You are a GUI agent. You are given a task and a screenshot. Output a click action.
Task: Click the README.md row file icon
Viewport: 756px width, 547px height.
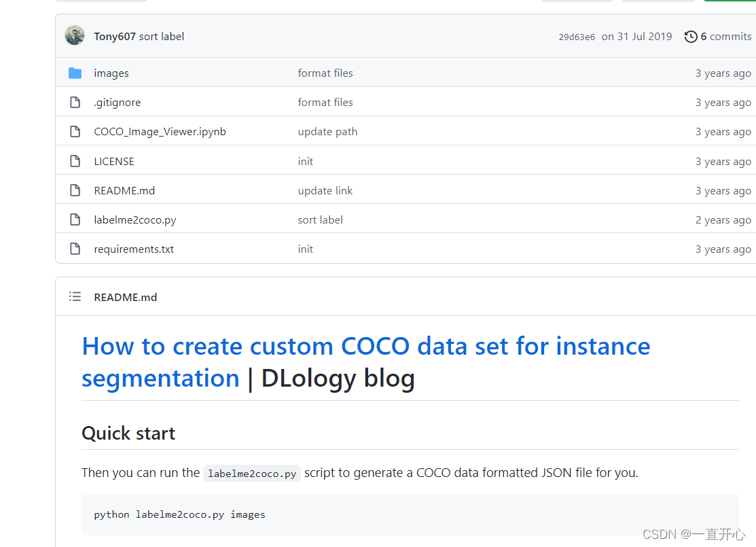click(x=75, y=190)
